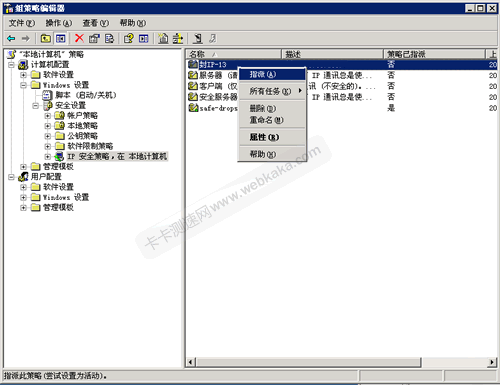500x385 pixels.
Task: Select the 封IP-13 policy name
Action: [213, 64]
